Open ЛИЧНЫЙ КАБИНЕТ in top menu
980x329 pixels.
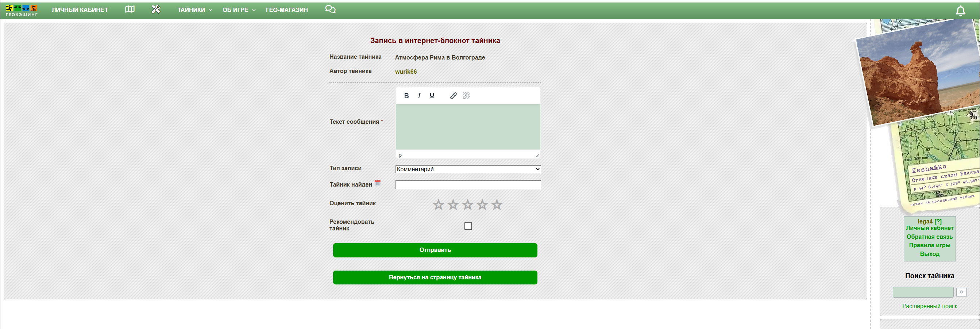[80, 10]
